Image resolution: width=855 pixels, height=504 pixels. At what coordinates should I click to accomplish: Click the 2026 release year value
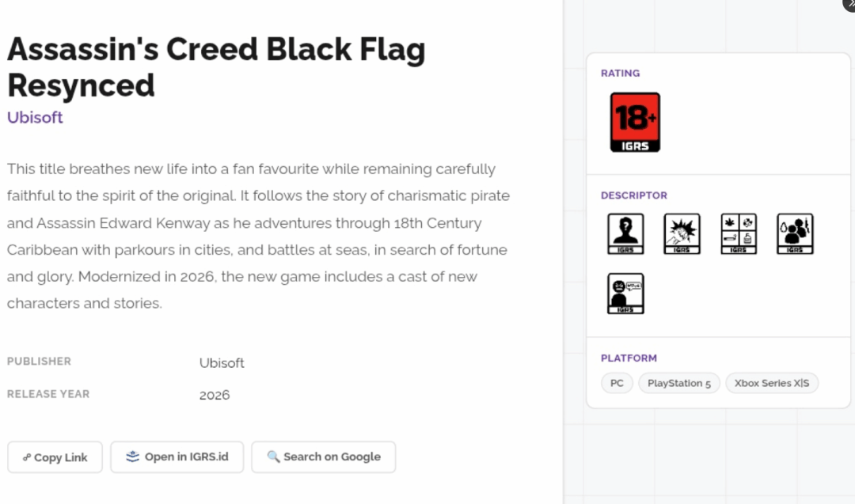tap(215, 395)
